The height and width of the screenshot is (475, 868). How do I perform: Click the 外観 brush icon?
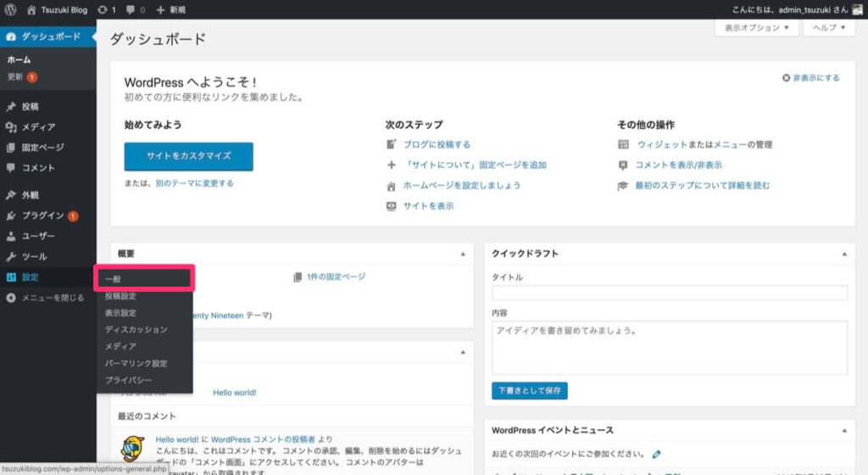11,195
